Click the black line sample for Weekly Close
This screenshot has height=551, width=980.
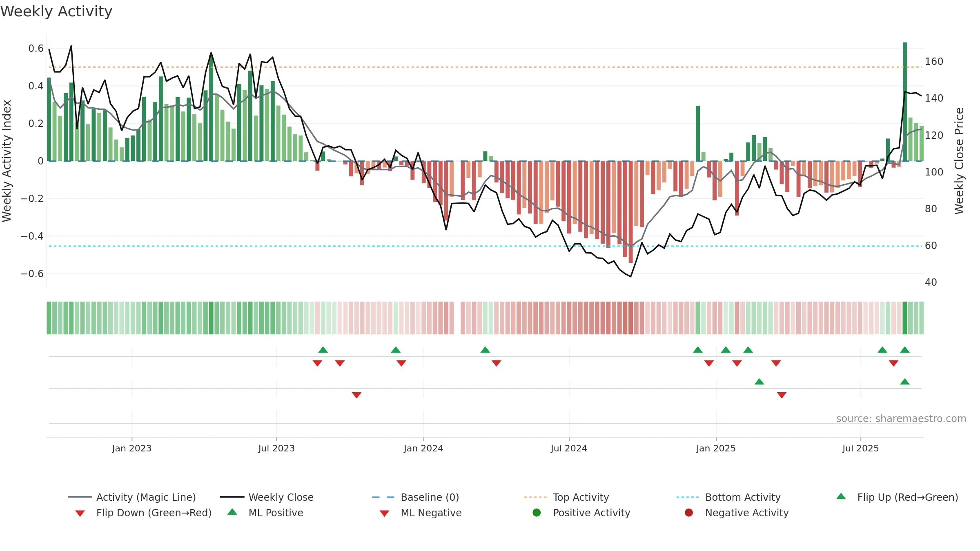232,497
